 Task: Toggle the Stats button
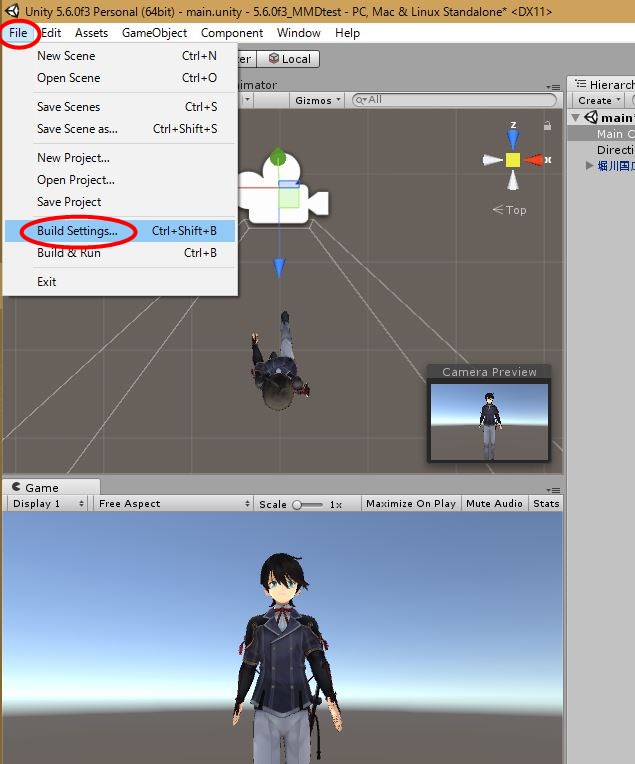click(x=546, y=504)
